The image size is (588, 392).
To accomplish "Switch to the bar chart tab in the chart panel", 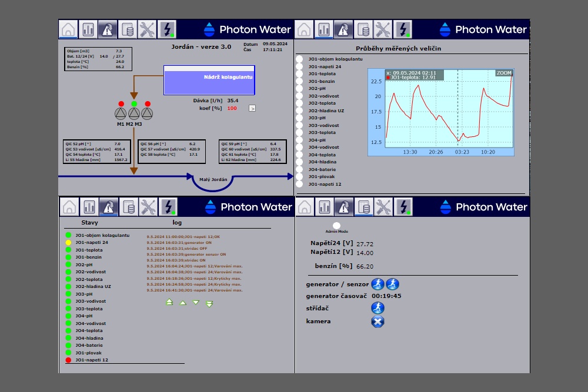I will point(323,29).
